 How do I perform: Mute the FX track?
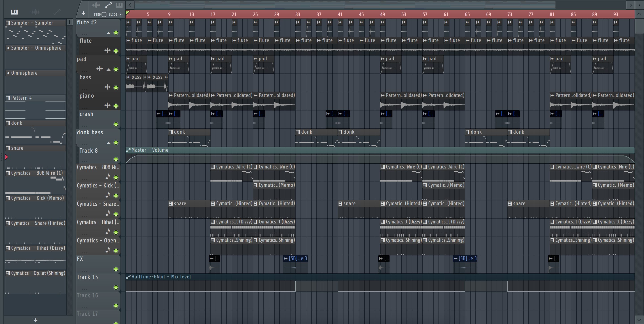(116, 269)
